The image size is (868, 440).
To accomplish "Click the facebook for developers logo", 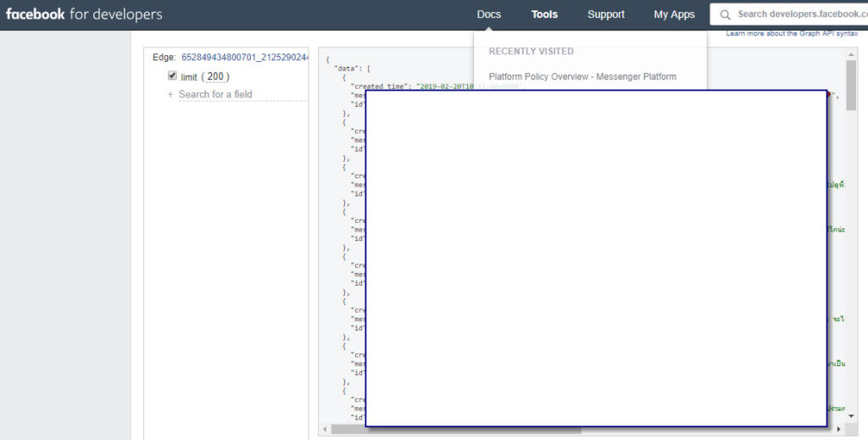I will 84,14.
